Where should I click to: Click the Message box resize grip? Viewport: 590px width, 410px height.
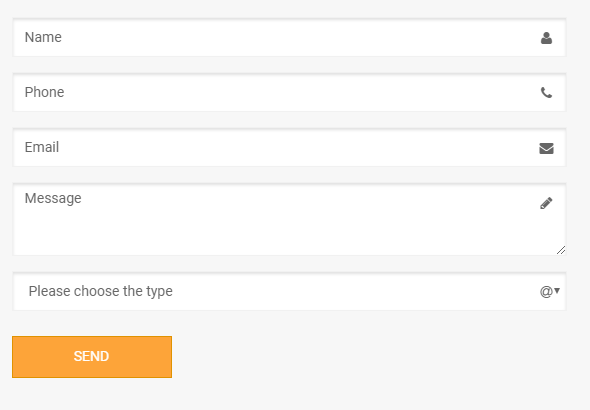(x=561, y=251)
